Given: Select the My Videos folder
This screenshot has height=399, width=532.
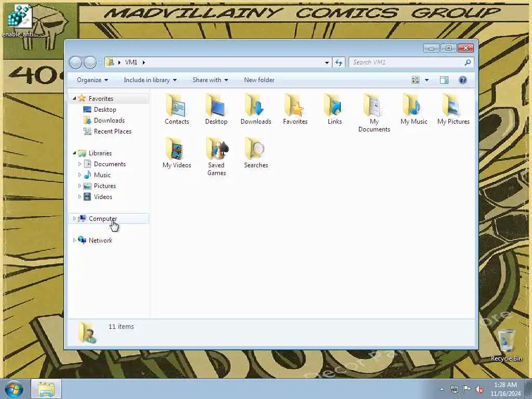Looking at the screenshot, I should click(x=177, y=153).
